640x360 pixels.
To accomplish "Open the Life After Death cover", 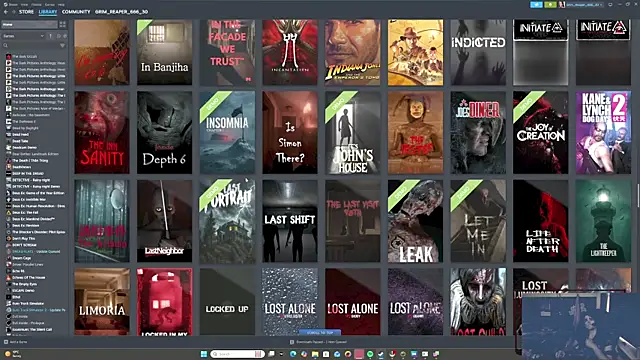I will 540,221.
